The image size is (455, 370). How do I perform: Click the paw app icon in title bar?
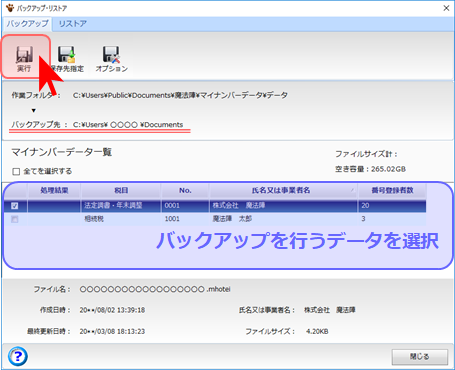click(x=10, y=7)
